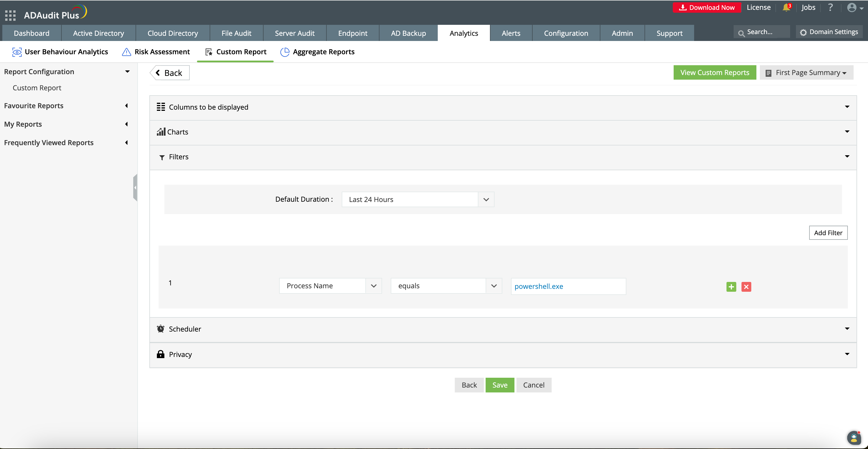Viewport: 868px width, 449px height.
Task: Switch to the Dashboard tab
Action: point(32,33)
